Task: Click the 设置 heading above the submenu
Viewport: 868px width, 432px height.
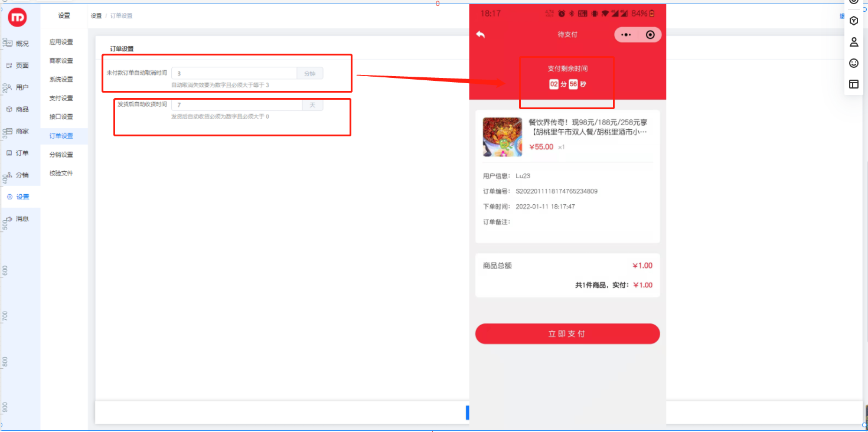Action: tap(64, 16)
